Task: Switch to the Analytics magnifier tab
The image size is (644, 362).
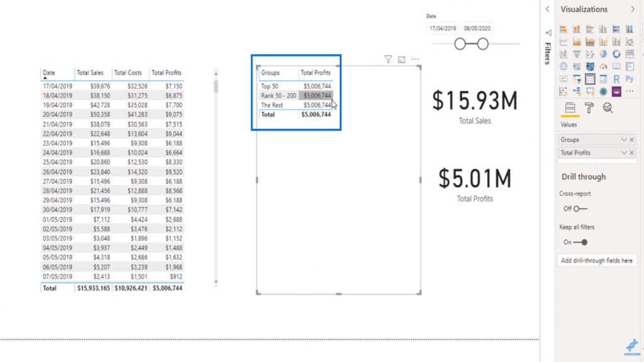Action: [608, 108]
